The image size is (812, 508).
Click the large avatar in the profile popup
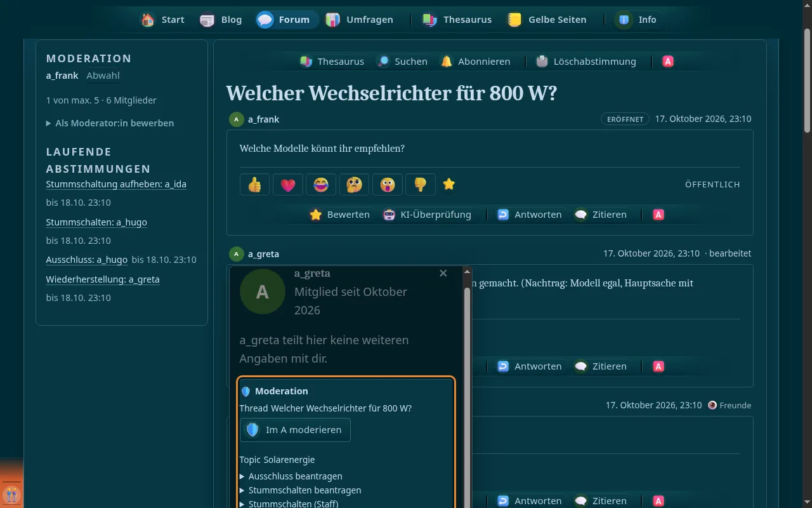pyautogui.click(x=262, y=291)
